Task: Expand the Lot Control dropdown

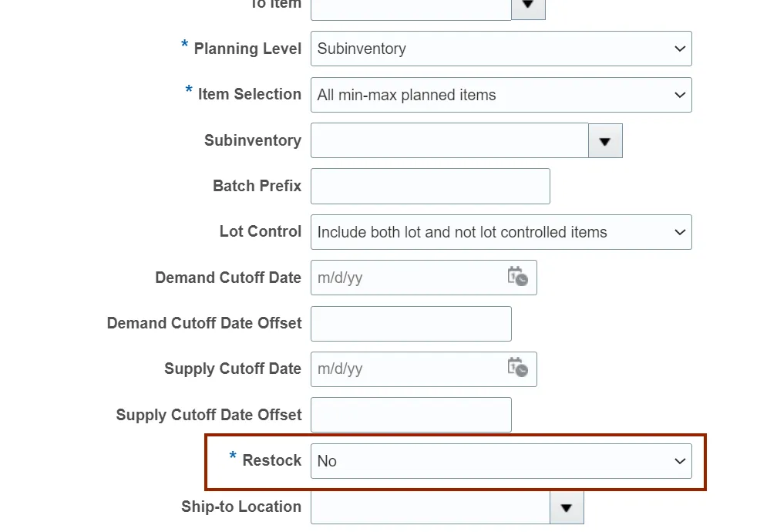Action: 501,232
